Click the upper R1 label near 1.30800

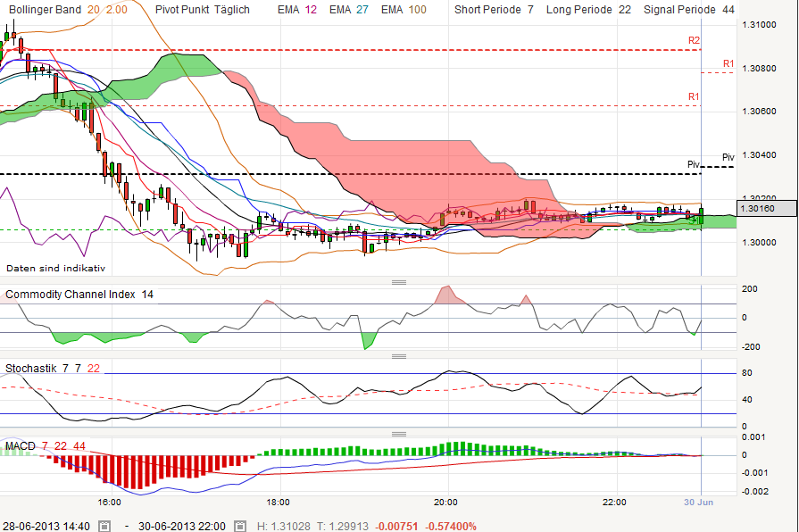(x=728, y=63)
